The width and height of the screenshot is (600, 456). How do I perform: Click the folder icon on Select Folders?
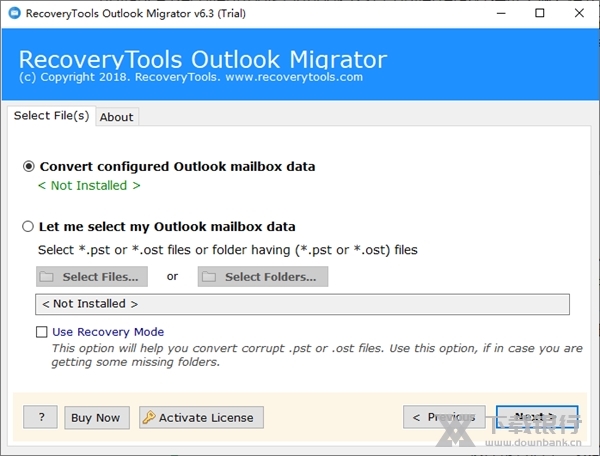click(209, 277)
